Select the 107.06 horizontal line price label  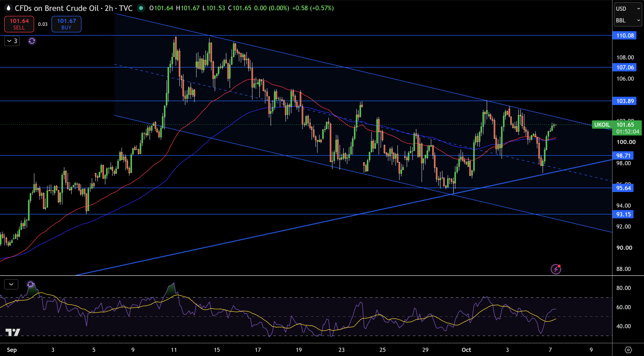[624, 67]
